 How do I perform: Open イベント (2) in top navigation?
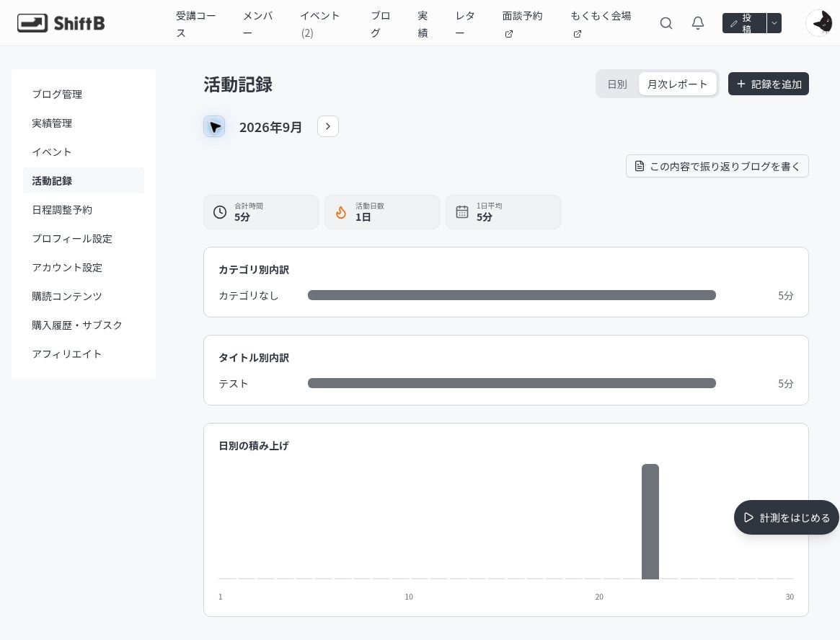pyautogui.click(x=320, y=24)
